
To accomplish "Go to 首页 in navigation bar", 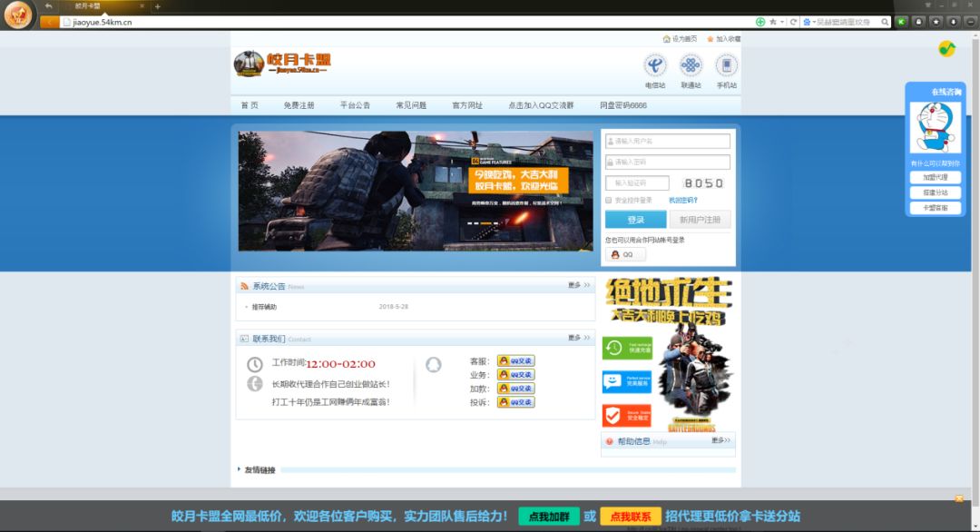I will (x=250, y=105).
